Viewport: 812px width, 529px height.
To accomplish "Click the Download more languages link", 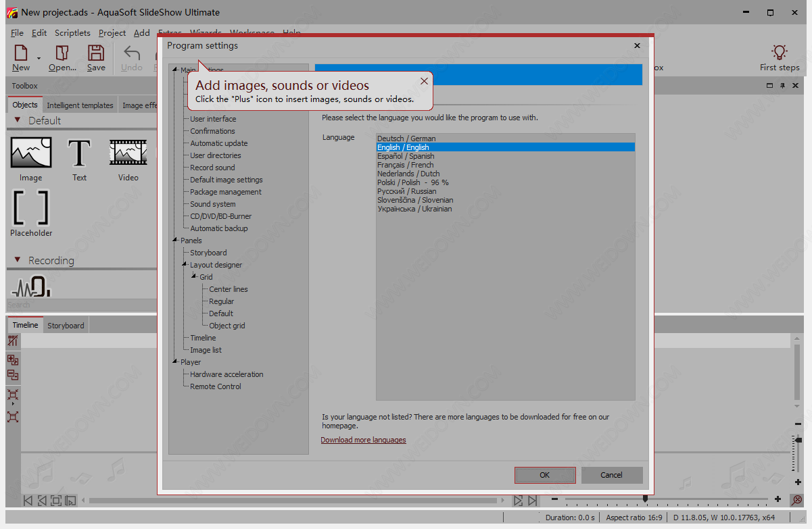I will point(363,440).
